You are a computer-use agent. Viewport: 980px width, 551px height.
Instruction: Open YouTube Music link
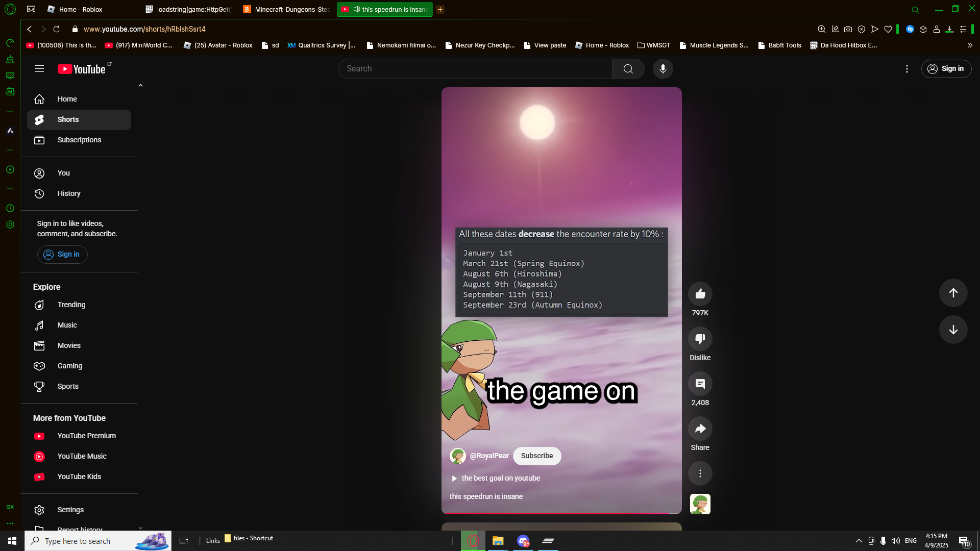pos(79,456)
